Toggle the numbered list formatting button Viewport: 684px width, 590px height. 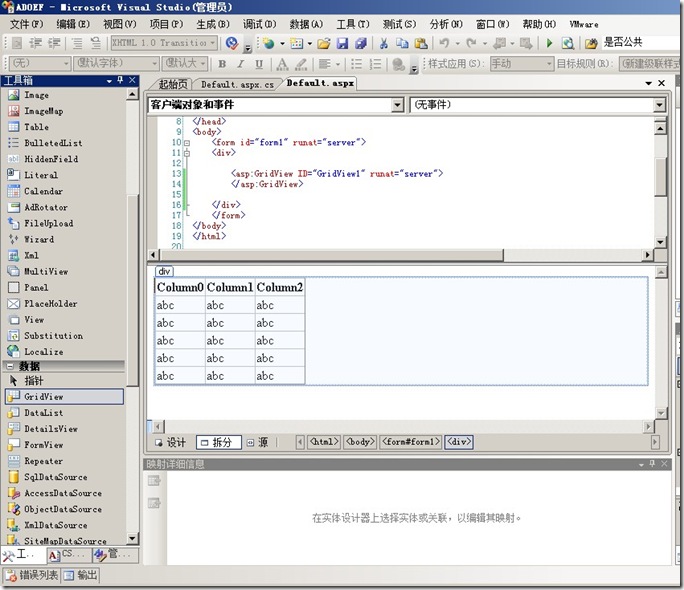tap(375, 64)
